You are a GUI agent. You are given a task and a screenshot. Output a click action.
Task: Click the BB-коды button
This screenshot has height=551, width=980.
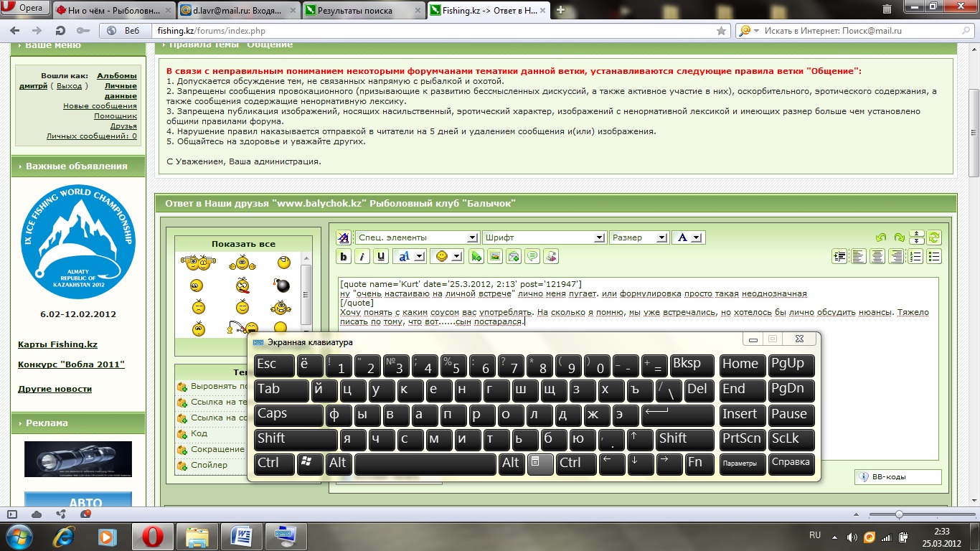(897, 477)
